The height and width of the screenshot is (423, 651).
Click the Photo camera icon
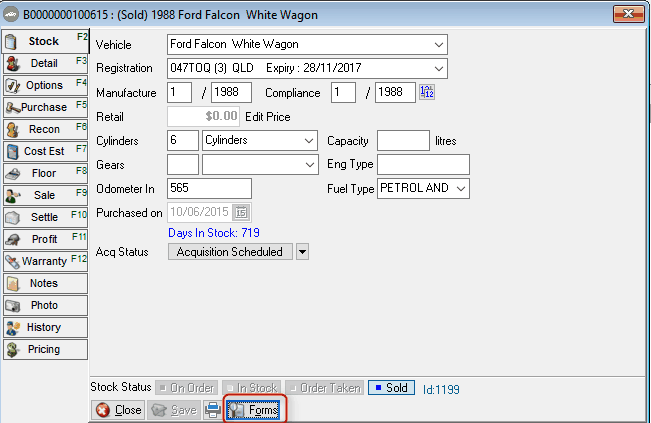pyautogui.click(x=12, y=306)
